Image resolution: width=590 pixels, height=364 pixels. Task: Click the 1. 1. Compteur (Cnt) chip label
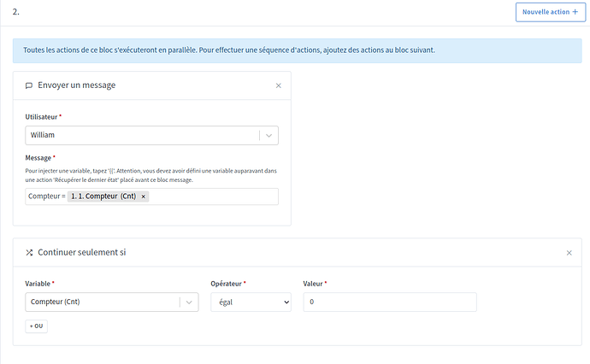103,197
